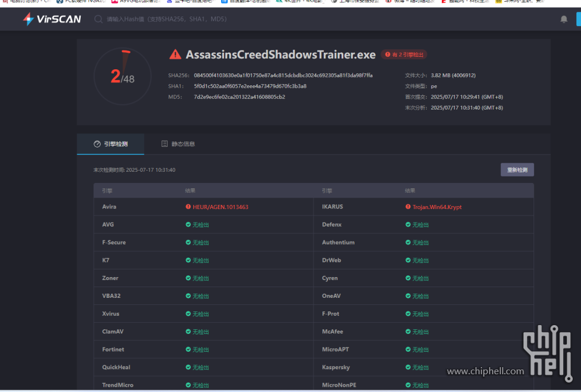Click the McAfee engine name
The height and width of the screenshot is (392, 581).
coord(333,331)
